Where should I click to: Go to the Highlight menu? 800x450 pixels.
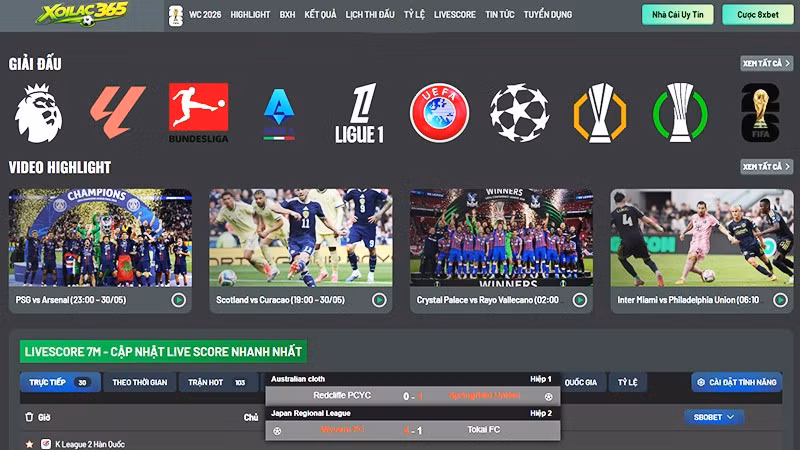click(250, 15)
